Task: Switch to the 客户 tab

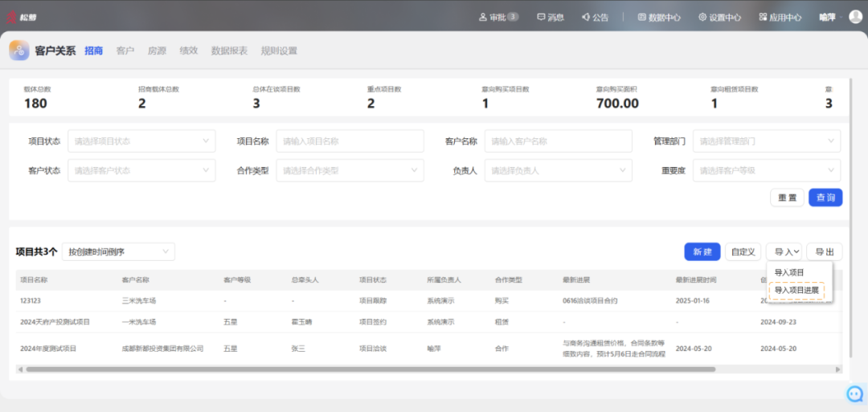Action: [125, 51]
